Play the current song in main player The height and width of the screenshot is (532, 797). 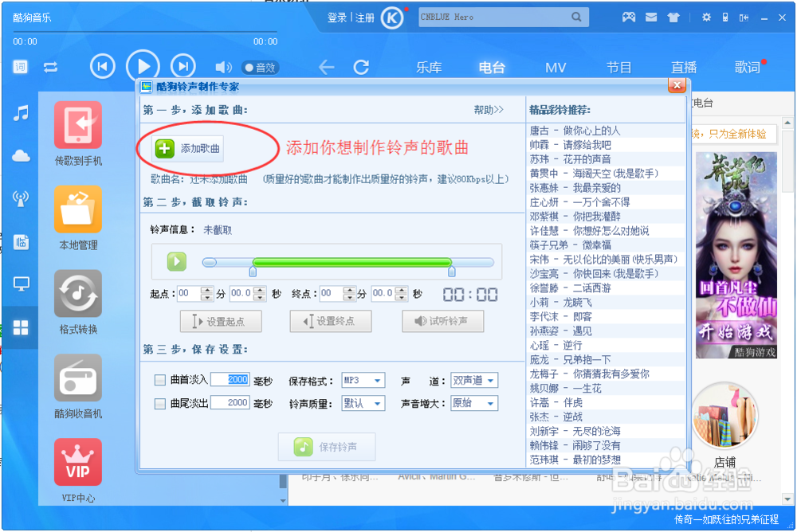click(x=143, y=67)
